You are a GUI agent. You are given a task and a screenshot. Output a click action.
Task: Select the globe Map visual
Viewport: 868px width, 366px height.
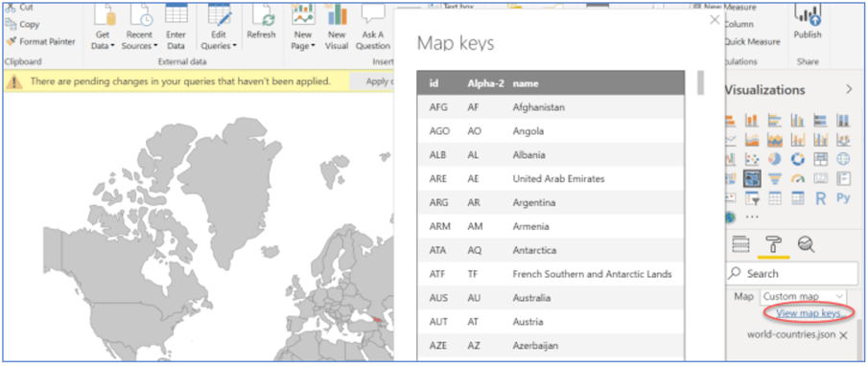click(843, 159)
